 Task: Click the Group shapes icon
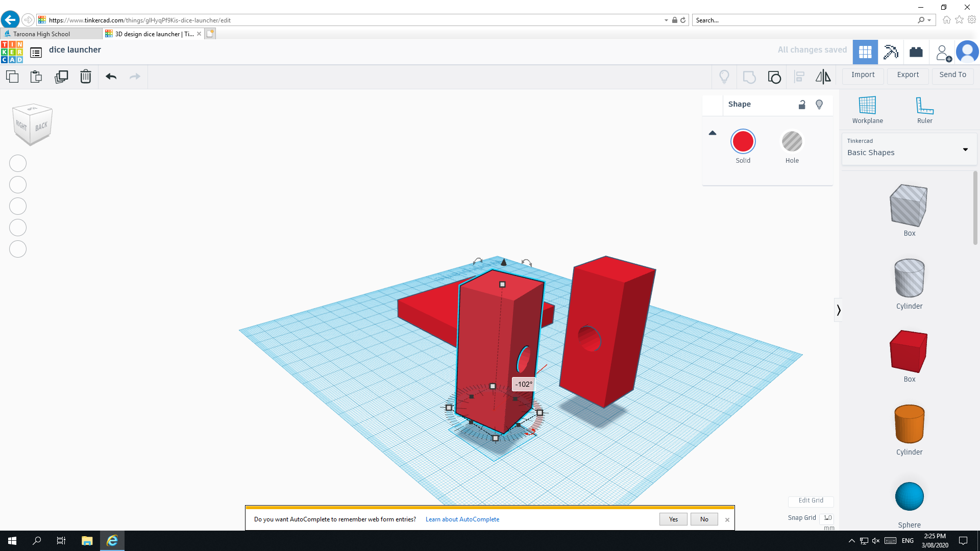774,77
